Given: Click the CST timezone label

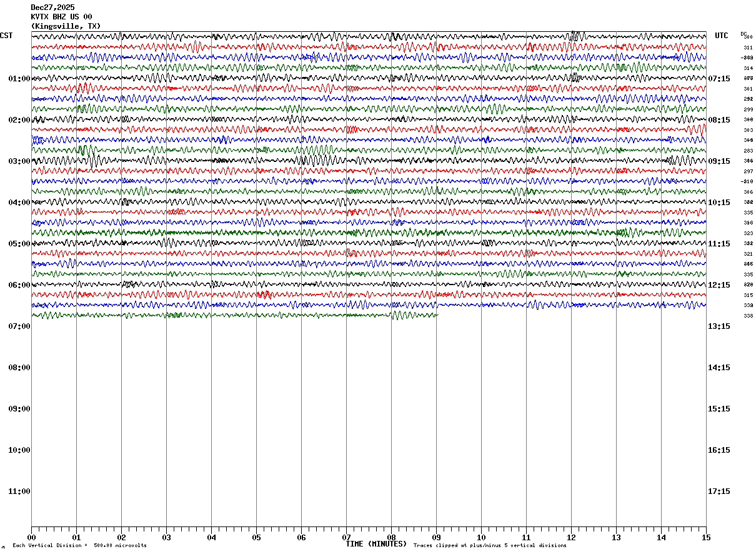Looking at the screenshot, I should (6, 36).
